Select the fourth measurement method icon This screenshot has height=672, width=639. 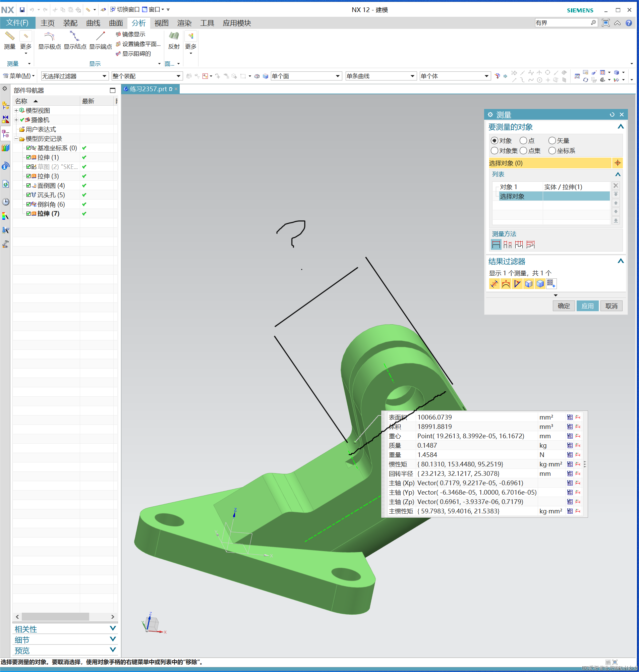pos(530,244)
